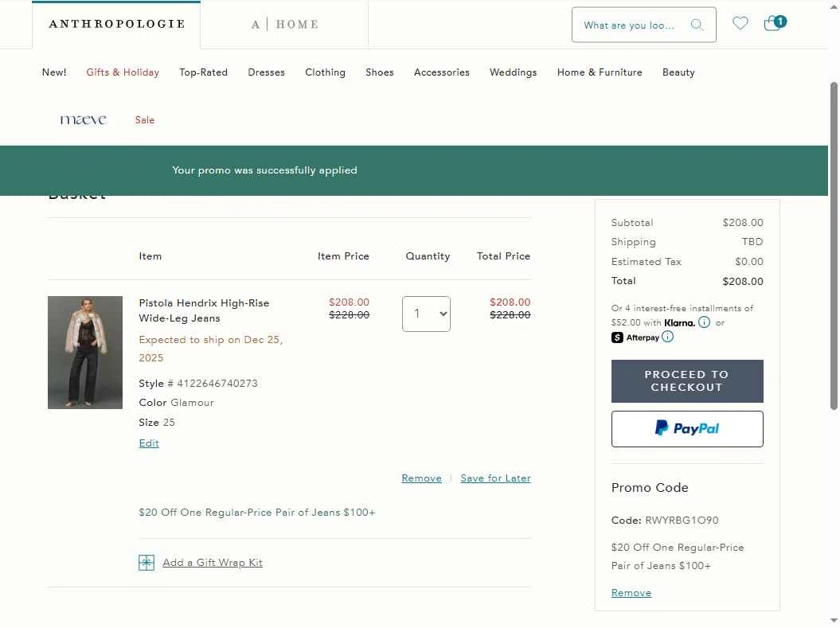The width and height of the screenshot is (840, 628).
Task: Click the Item Price column header
Action: [343, 256]
